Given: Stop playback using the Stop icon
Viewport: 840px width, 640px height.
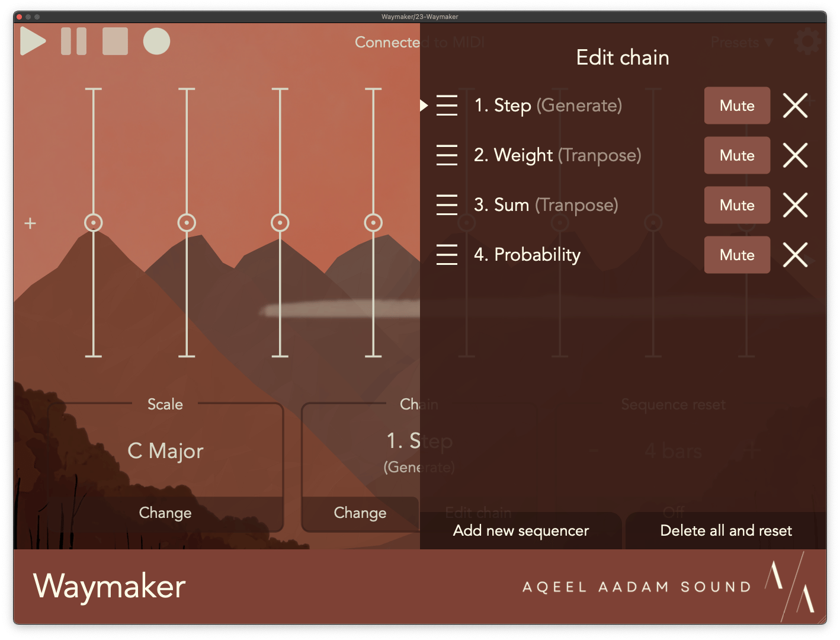Looking at the screenshot, I should tap(115, 41).
